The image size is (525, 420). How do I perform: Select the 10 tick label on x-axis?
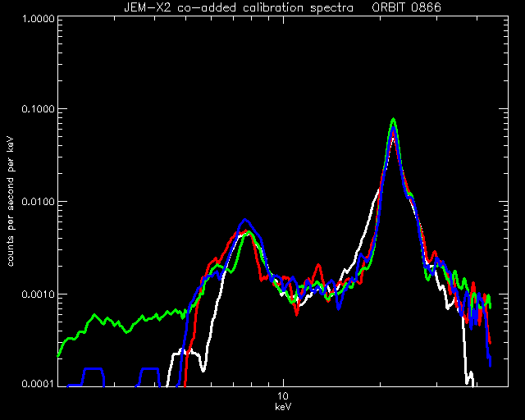click(x=283, y=396)
